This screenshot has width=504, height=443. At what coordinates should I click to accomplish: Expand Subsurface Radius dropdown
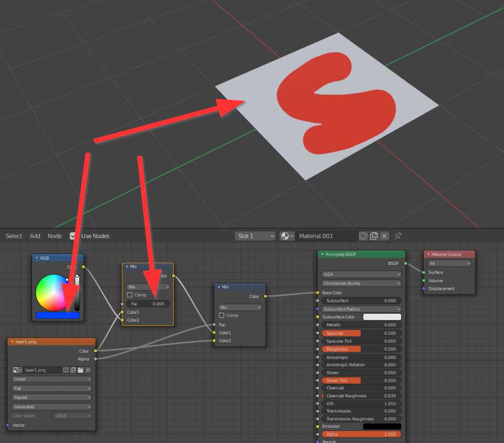pos(361,309)
